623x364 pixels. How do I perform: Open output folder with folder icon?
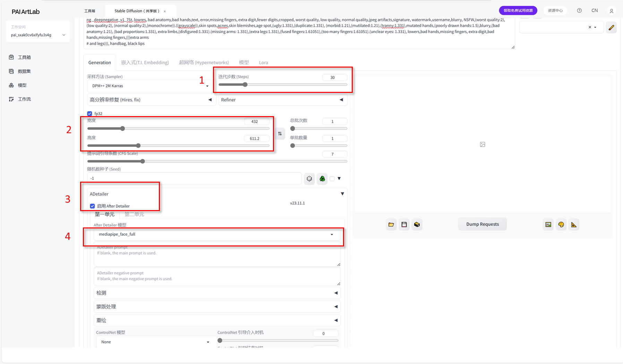point(391,225)
